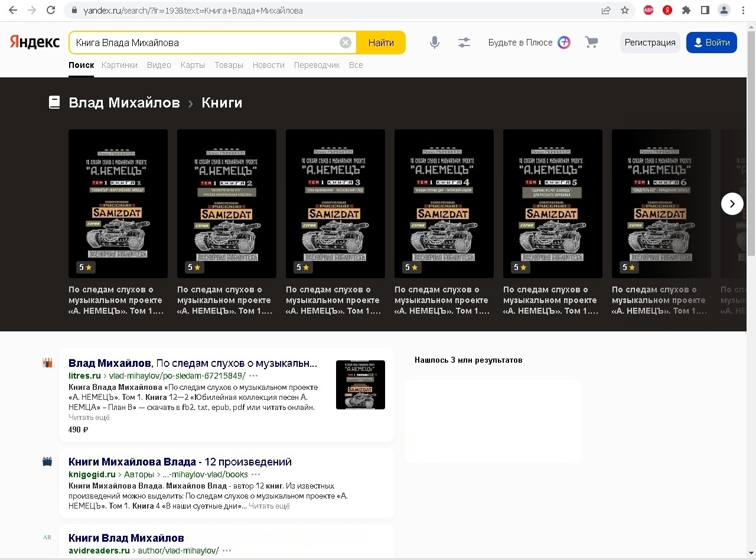Open Chrome three-dot menu
The height and width of the screenshot is (560, 756).
(x=743, y=10)
